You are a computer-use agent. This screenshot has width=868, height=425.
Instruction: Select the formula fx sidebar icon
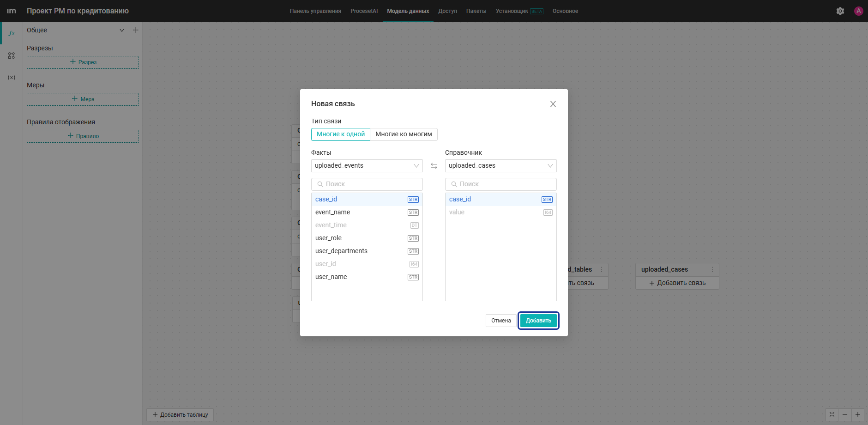click(12, 33)
